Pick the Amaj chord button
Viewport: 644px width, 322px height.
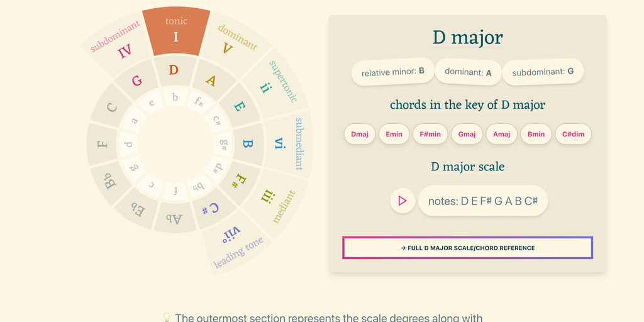[502, 134]
